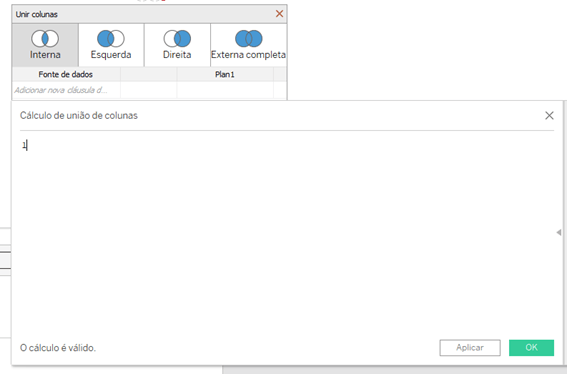The height and width of the screenshot is (374, 567).
Task: Click the Fonte de dados column header
Action: [66, 75]
